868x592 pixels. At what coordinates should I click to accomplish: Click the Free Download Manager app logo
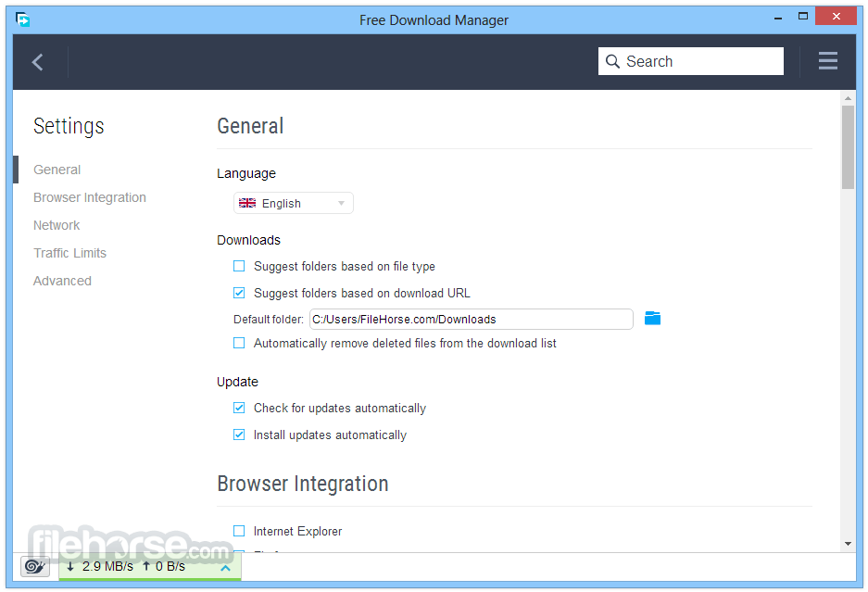pos(23,20)
